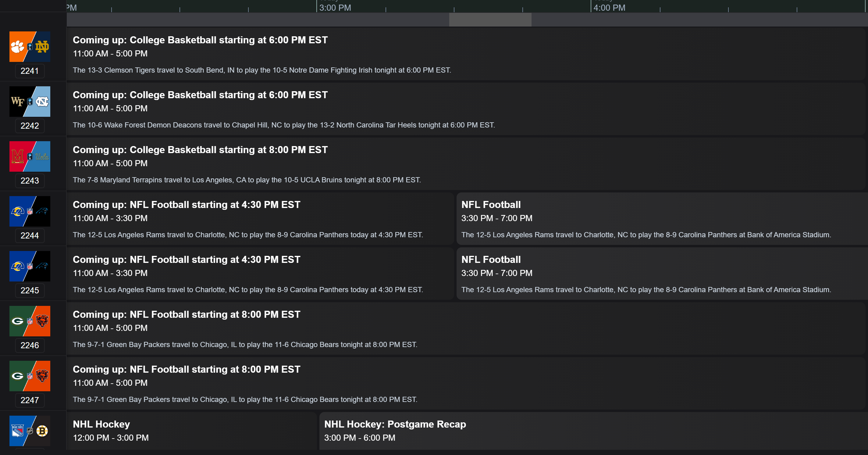
Task: Click channel number badge 2243
Action: (30, 181)
